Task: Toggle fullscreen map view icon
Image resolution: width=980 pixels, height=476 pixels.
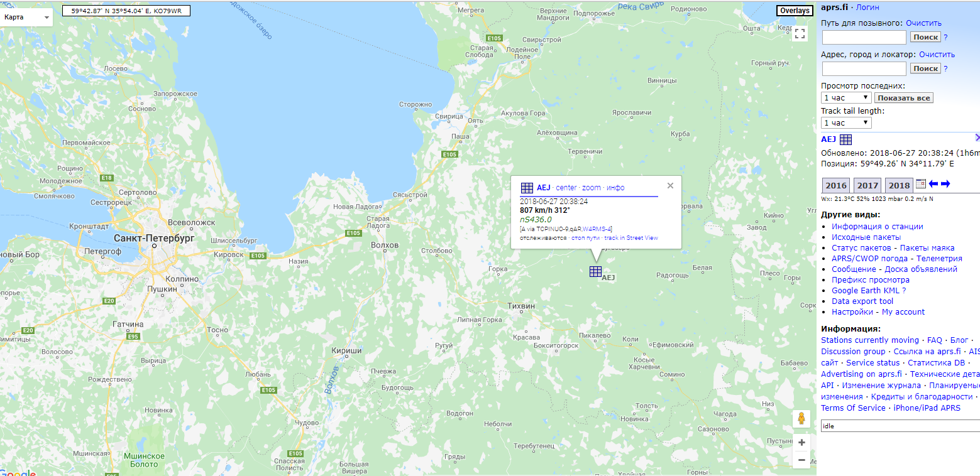Action: click(800, 34)
